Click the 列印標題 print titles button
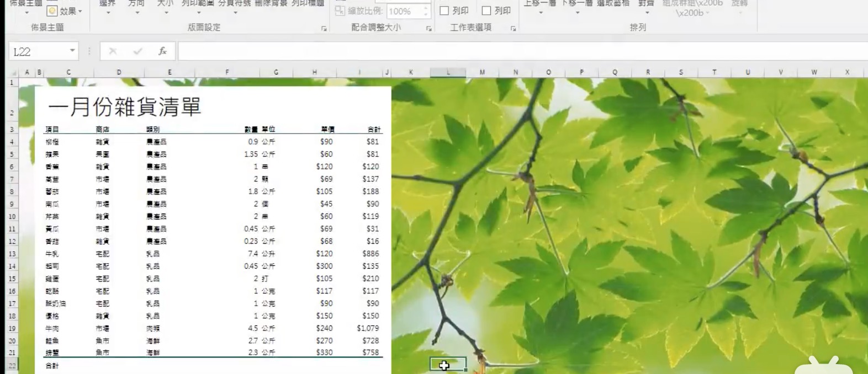868x374 pixels. point(308,3)
